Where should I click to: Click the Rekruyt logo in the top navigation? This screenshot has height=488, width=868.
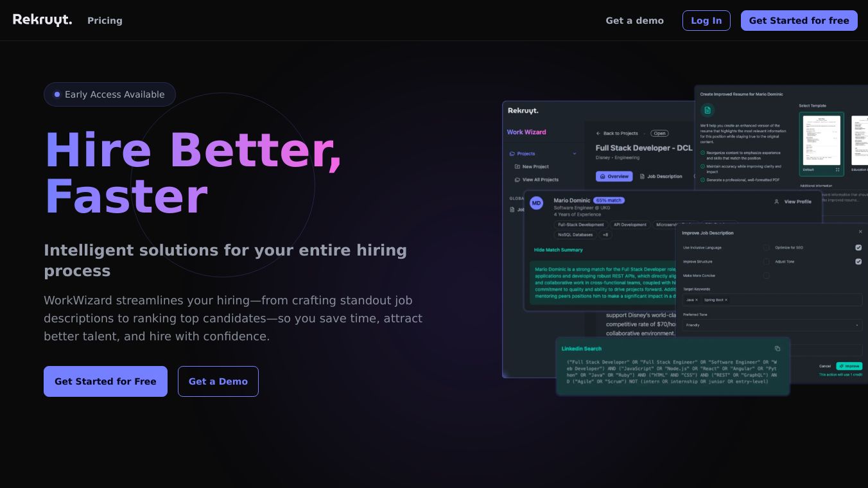pos(42,20)
